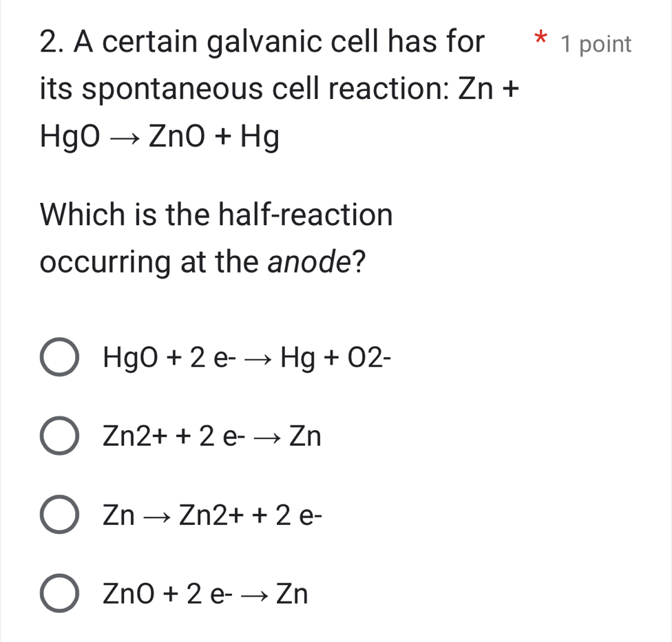This screenshot has width=672, height=642.
Task: Pick the Zn → Zn2+ + 2 e- radio button
Action: coord(59,514)
